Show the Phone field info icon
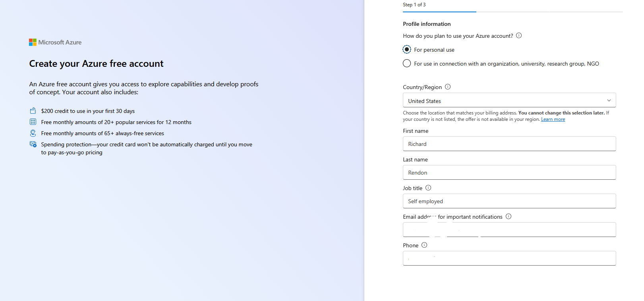 (x=424, y=245)
